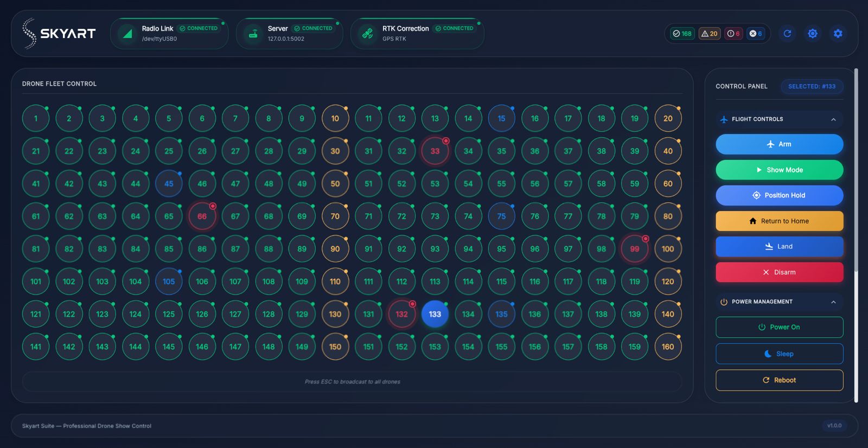Screen dimensions: 868x448
Task: Click the control panel vertical scrollbar
Action: click(x=856, y=169)
